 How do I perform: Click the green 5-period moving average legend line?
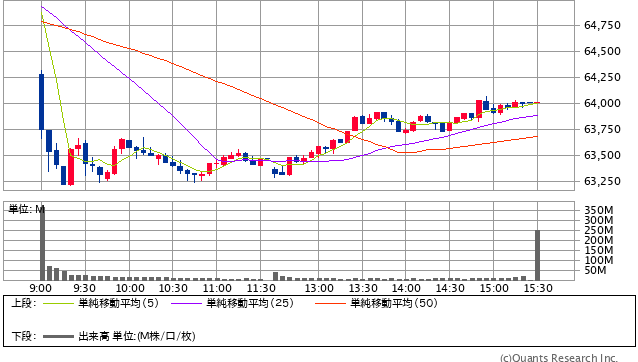[x=57, y=303]
